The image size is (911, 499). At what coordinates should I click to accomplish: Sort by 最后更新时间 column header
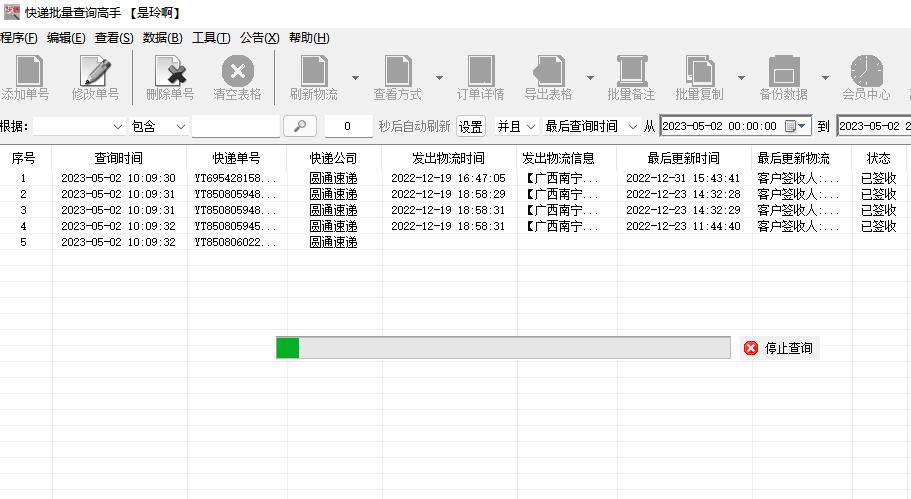click(684, 158)
